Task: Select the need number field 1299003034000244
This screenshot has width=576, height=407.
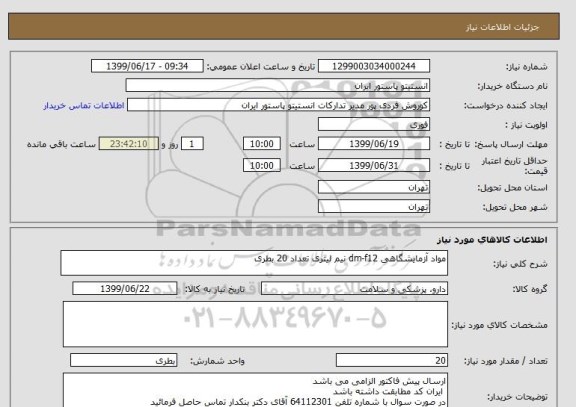Action: point(374,66)
